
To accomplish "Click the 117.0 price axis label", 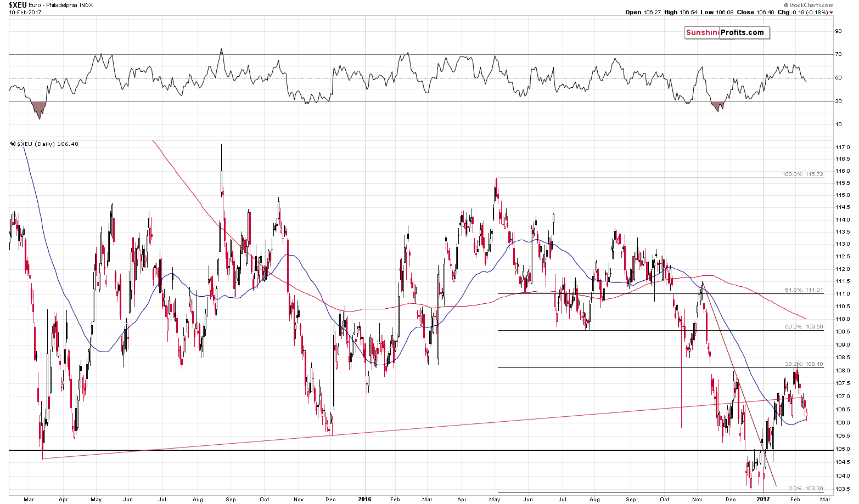I will [843, 148].
